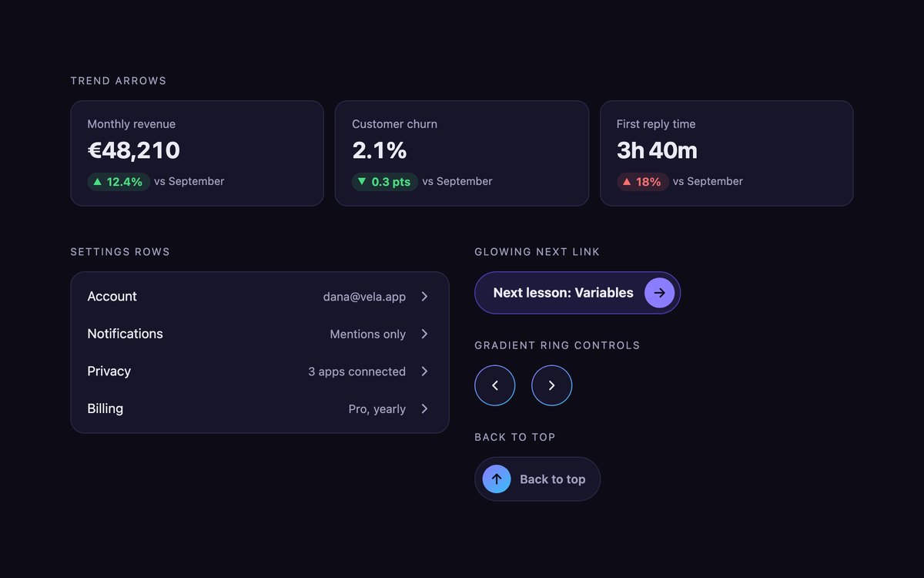Click the green up arrow beside 12.4%
924x578 pixels.
(97, 182)
